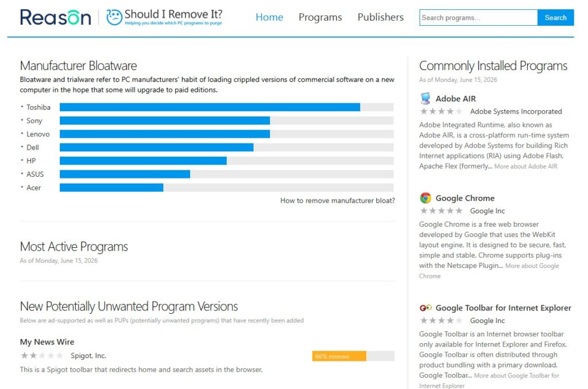Open How to remove manufacturer bloat link
Image resolution: width=588 pixels, height=389 pixels.
(338, 200)
